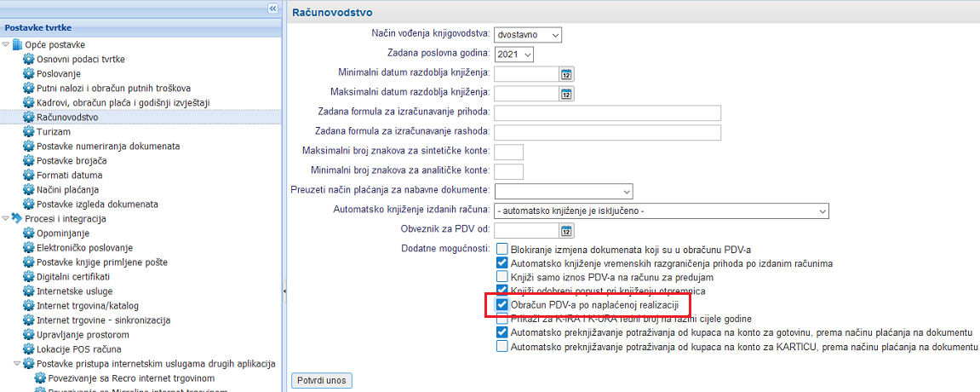Click gear icon beside Postavke izgleda dokumenata
The width and height of the screenshot is (980, 392).
coord(29,204)
